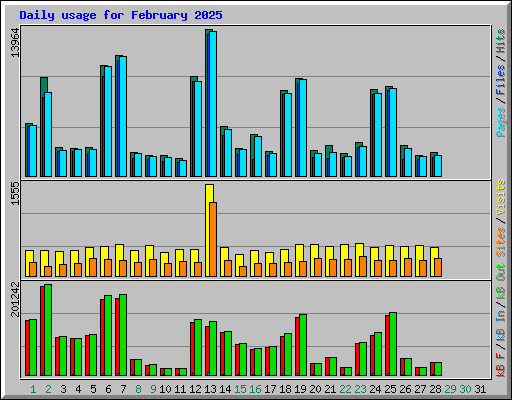Click weekend day 9 label
This screenshot has height=400, width=512.
point(153,389)
